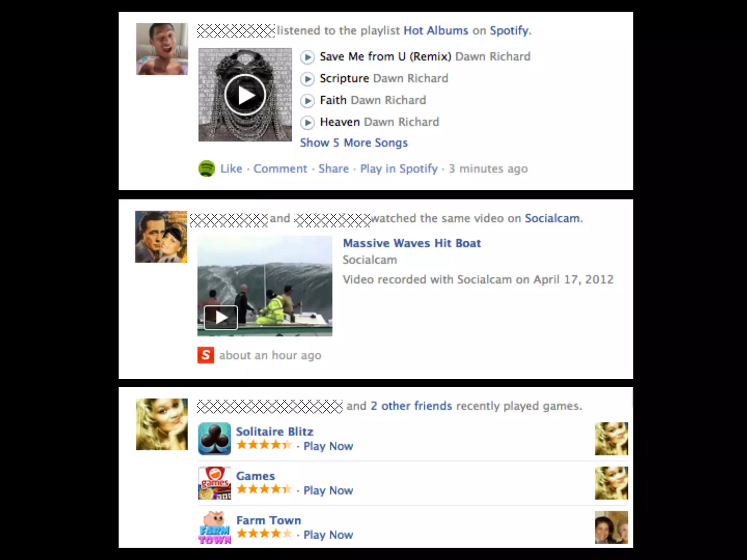
Task: Open the Solitaire Blitz club icon
Action: click(x=214, y=439)
